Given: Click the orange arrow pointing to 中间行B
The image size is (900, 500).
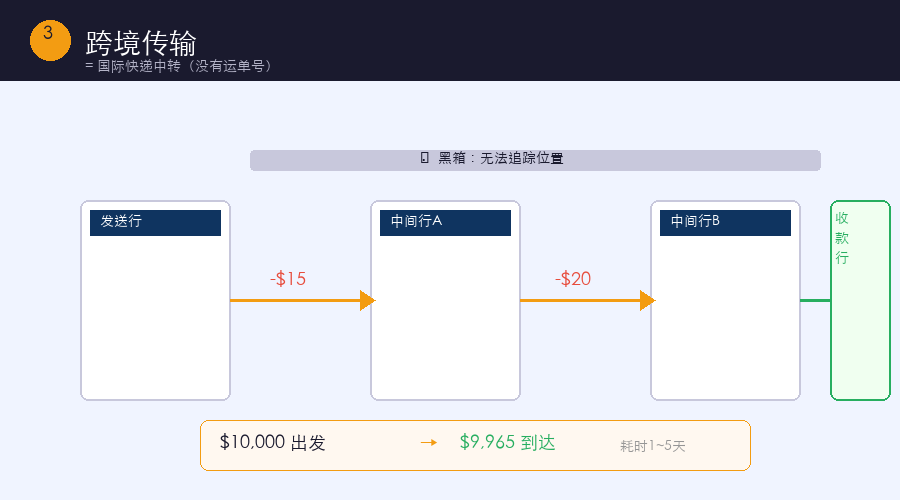Looking at the screenshot, I should point(588,300).
